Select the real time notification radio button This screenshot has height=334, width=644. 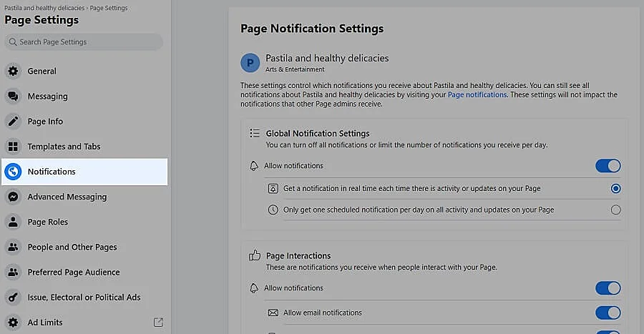pyautogui.click(x=615, y=189)
